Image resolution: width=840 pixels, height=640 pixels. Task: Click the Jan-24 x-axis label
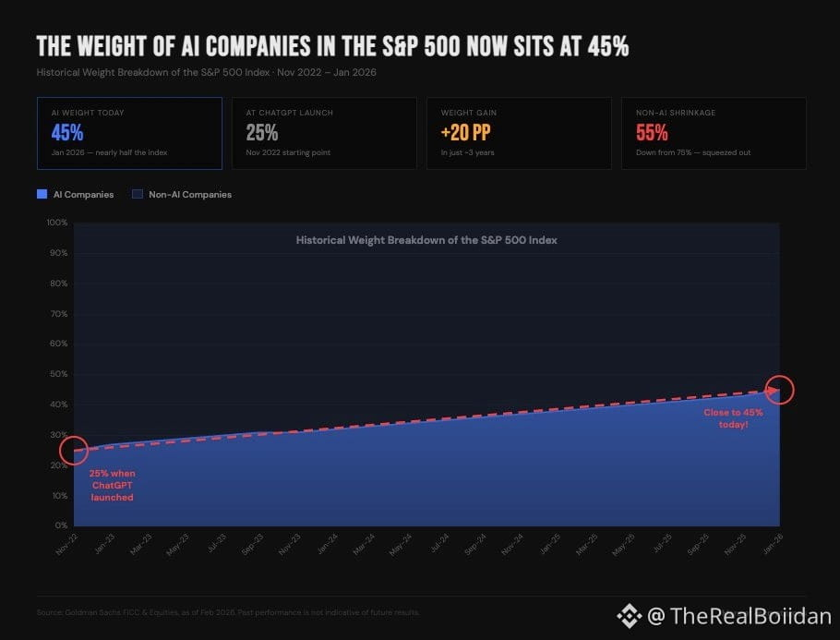[327, 545]
